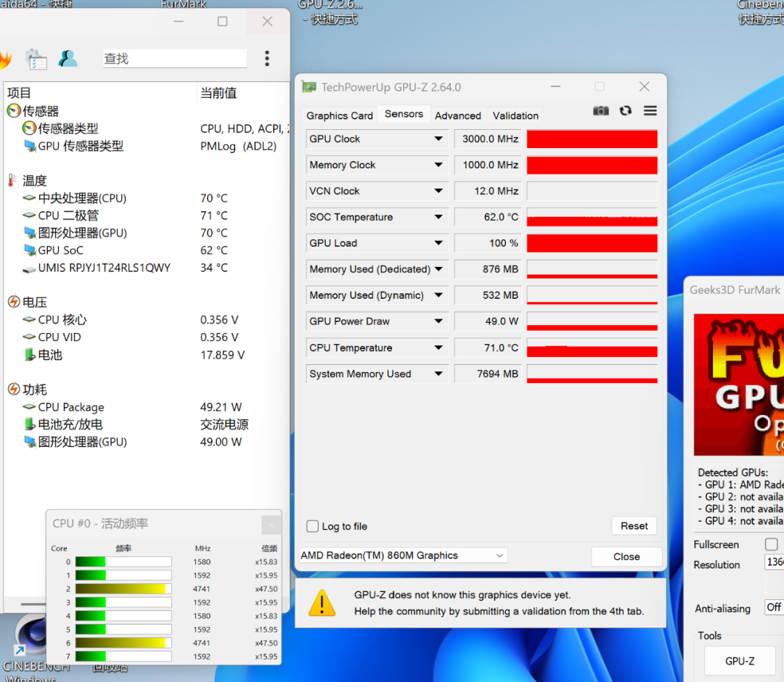Open the SOC Temperature sensor dropdown

tap(438, 217)
